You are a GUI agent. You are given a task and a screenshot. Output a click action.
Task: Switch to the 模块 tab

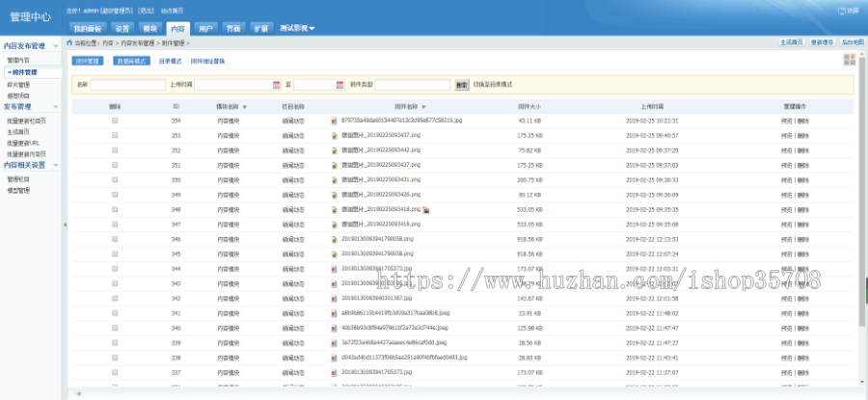click(x=149, y=29)
